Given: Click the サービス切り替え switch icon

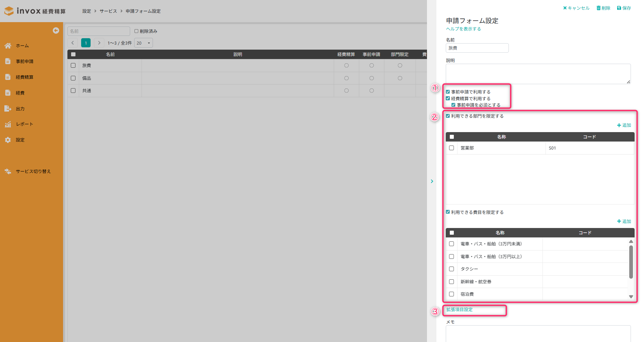Looking at the screenshot, I should coord(8,171).
